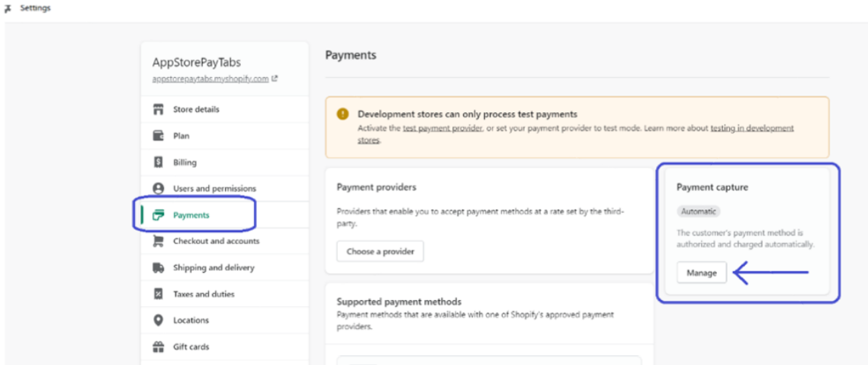Click the AppStorePayTabs store name
This screenshot has height=365, width=868.
pyautogui.click(x=197, y=63)
